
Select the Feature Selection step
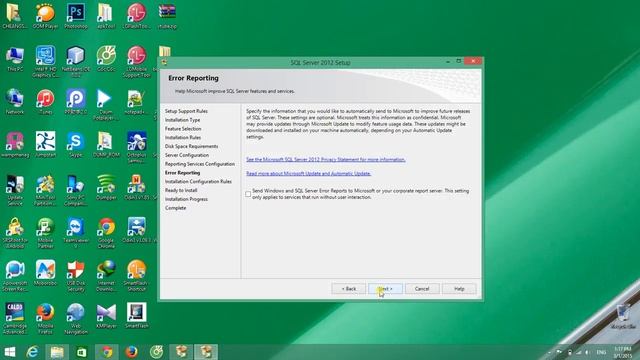coord(183,129)
